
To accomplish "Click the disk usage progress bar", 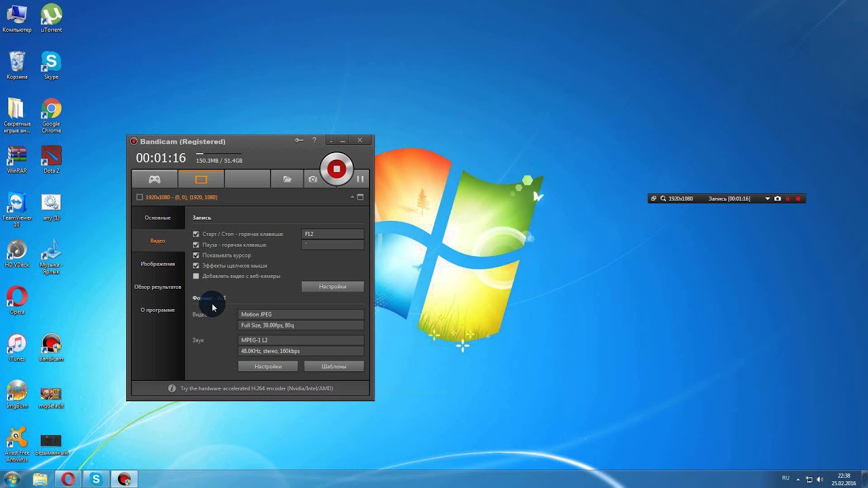I will [218, 154].
